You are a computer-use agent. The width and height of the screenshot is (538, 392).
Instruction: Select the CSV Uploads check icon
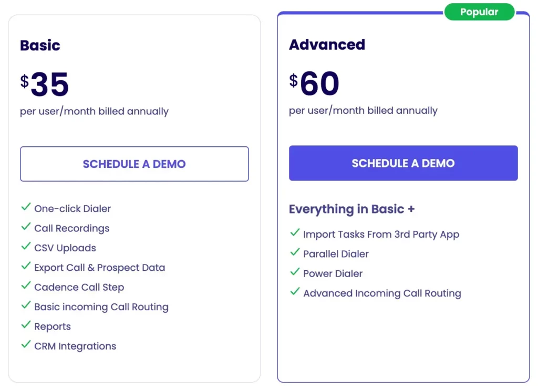pos(26,248)
